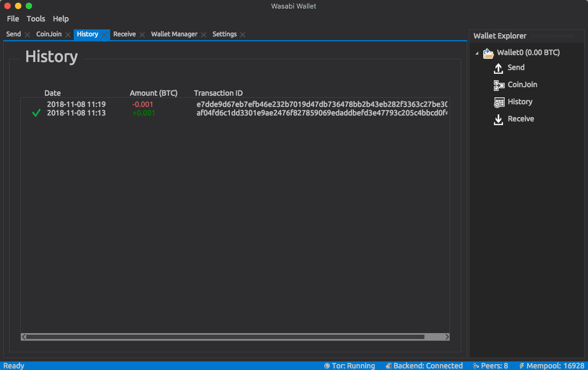The width and height of the screenshot is (588, 370).
Task: Open the Help menu
Action: click(61, 19)
